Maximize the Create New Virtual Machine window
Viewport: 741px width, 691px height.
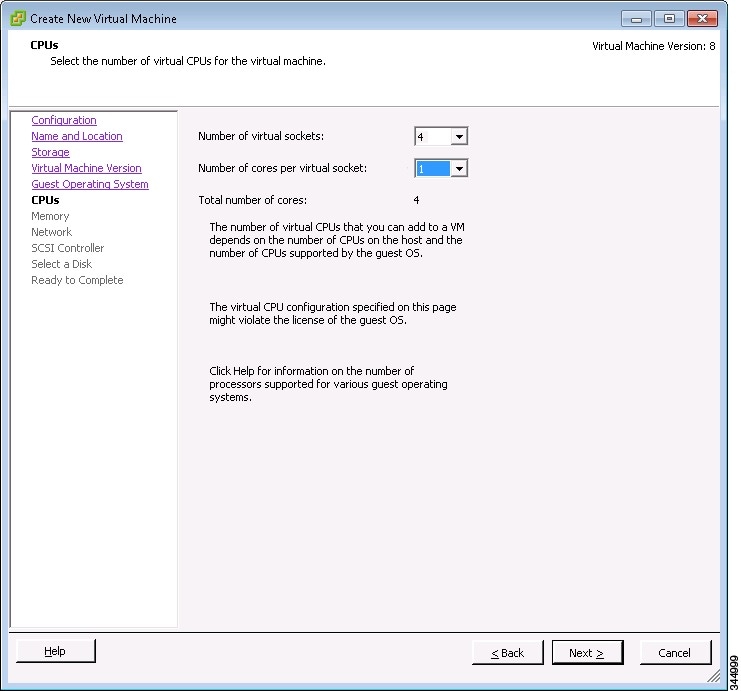point(669,19)
